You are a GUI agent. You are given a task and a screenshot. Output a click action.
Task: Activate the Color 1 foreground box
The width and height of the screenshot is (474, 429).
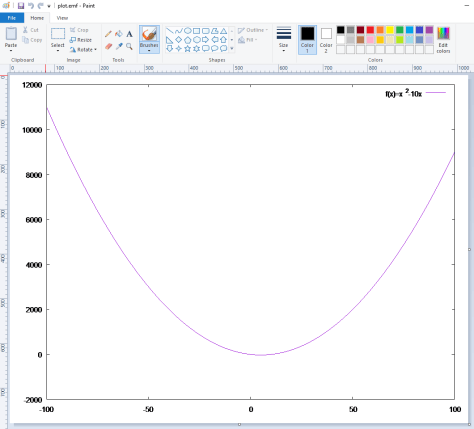tap(307, 40)
